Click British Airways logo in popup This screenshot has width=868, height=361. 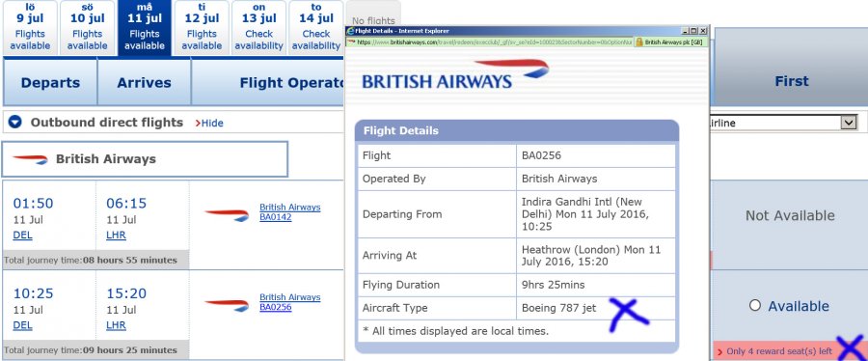455,74
